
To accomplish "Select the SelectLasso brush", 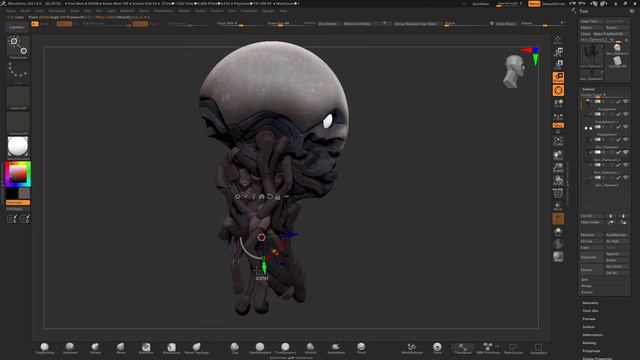I will pos(513,348).
